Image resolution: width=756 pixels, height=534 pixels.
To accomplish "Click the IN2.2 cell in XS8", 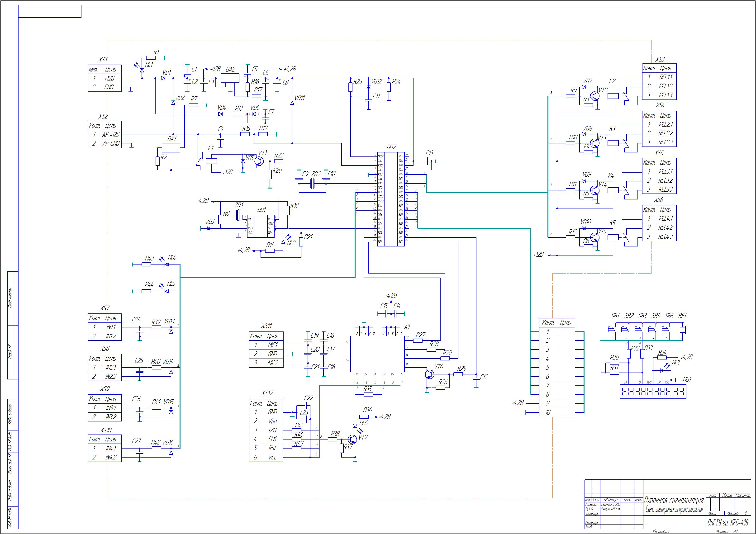I will [111, 376].
